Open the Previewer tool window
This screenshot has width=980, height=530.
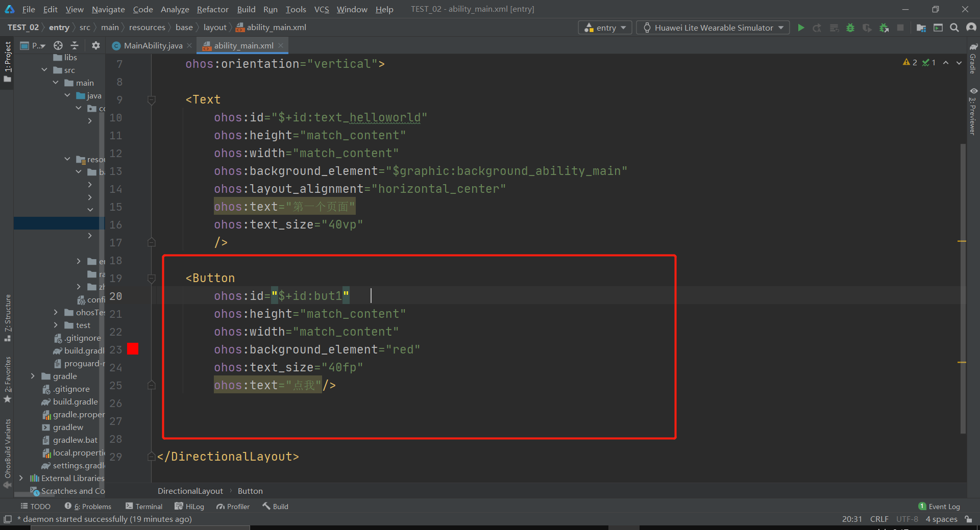[x=973, y=111]
